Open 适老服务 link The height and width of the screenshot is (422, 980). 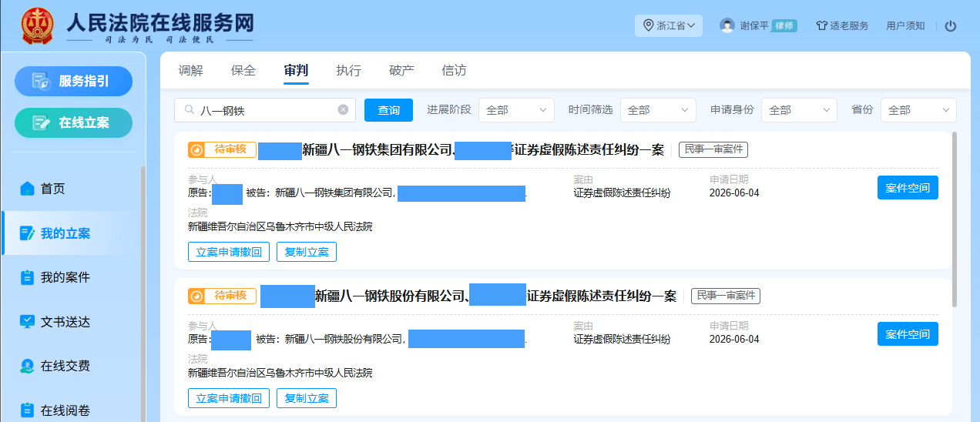[842, 25]
